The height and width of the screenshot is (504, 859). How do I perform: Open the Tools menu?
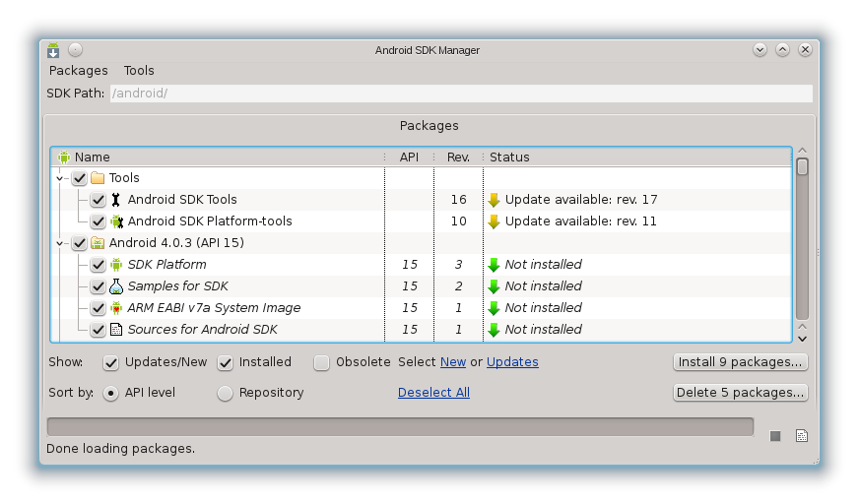139,71
